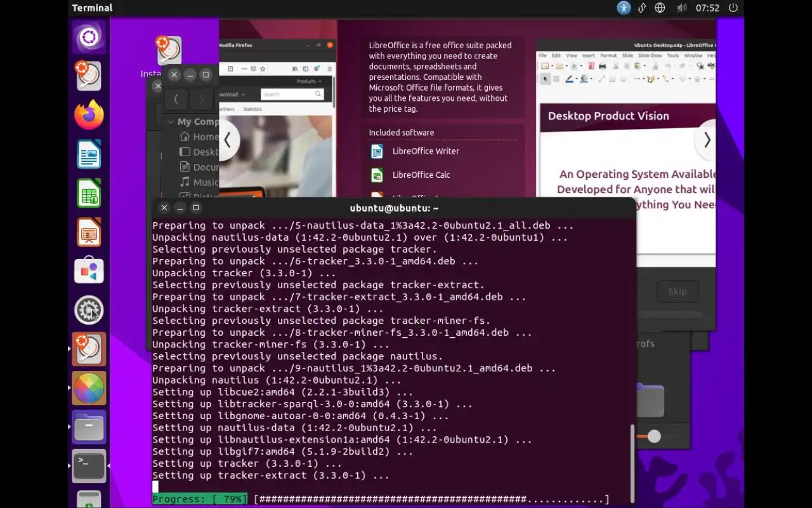812x508 pixels.
Task: Click the terminal title ubuntu@ubuntu: ~
Action: [394, 208]
